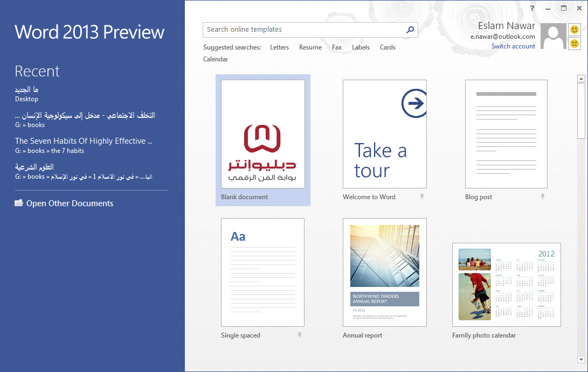Pin the Blog post template

[x=543, y=196]
